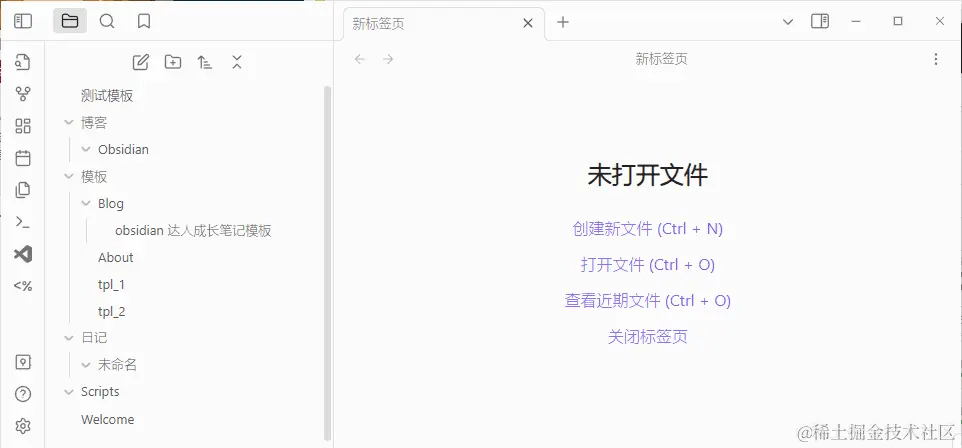Open today's daily note calendar icon
962x448 pixels.
[x=23, y=158]
